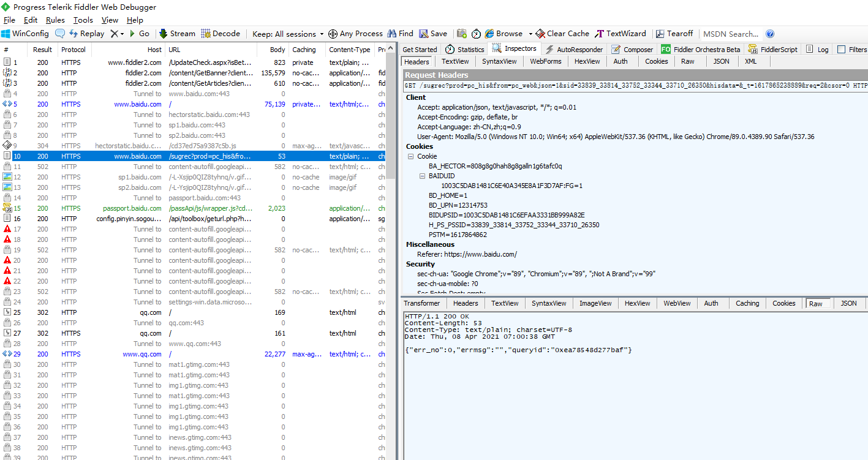The image size is (868, 460).
Task: Open the blue help icon
Action: pyautogui.click(x=770, y=34)
